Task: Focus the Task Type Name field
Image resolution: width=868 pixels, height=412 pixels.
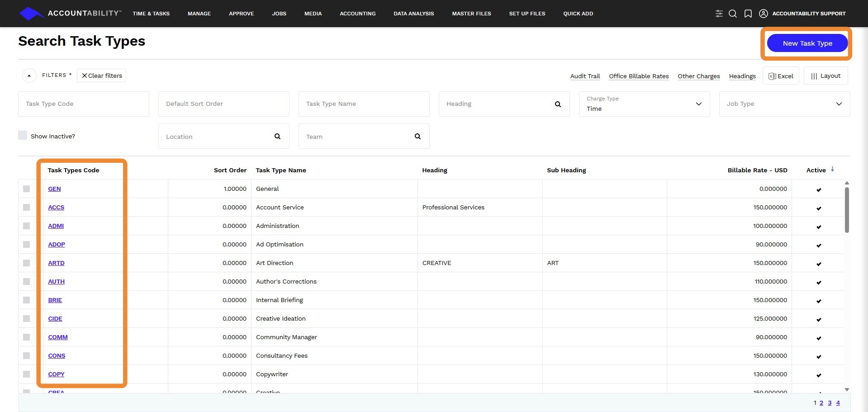Action: (364, 104)
